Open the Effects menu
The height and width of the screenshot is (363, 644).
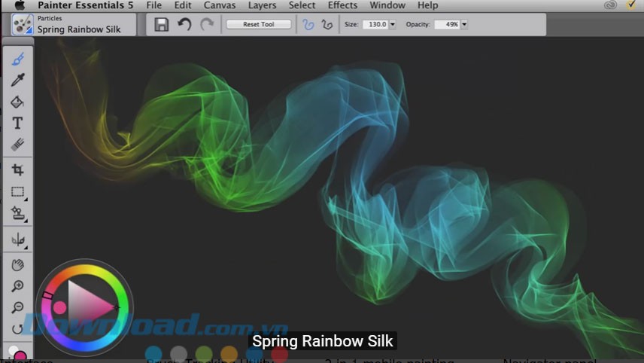(342, 5)
